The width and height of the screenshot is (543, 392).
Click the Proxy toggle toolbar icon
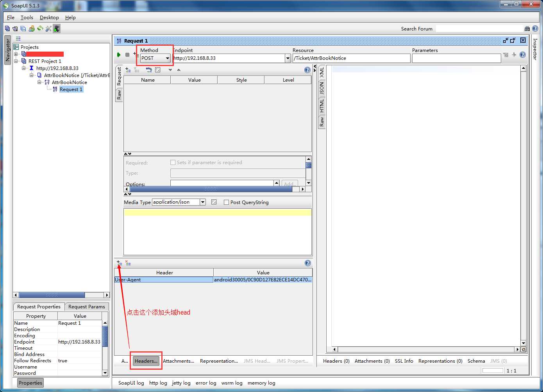pyautogui.click(x=57, y=29)
